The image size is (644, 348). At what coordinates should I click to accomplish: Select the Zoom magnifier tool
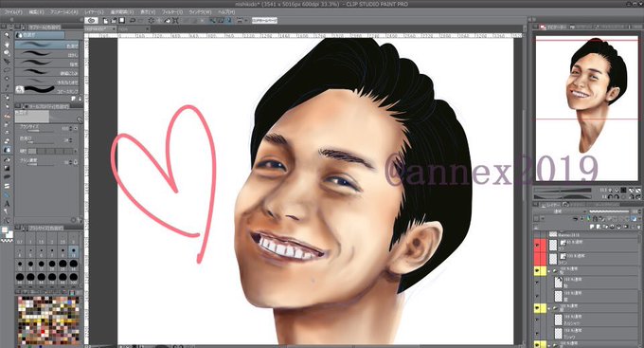(x=7, y=34)
